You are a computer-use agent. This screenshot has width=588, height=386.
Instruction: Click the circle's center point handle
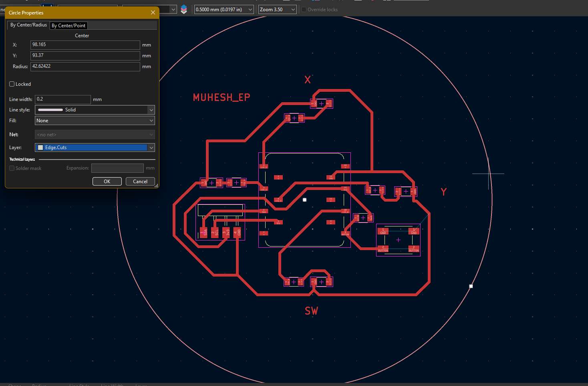click(304, 200)
